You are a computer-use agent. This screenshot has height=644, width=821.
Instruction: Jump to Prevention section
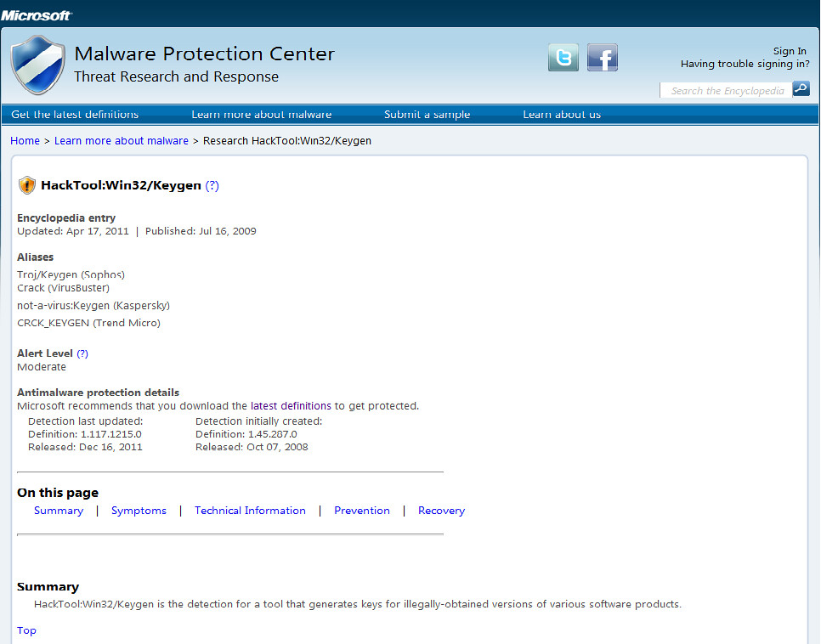coord(362,511)
